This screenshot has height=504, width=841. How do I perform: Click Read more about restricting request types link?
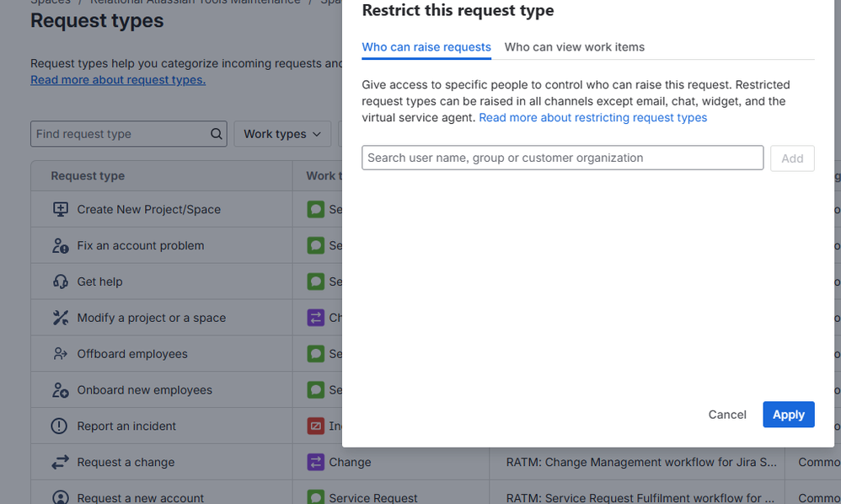point(592,117)
